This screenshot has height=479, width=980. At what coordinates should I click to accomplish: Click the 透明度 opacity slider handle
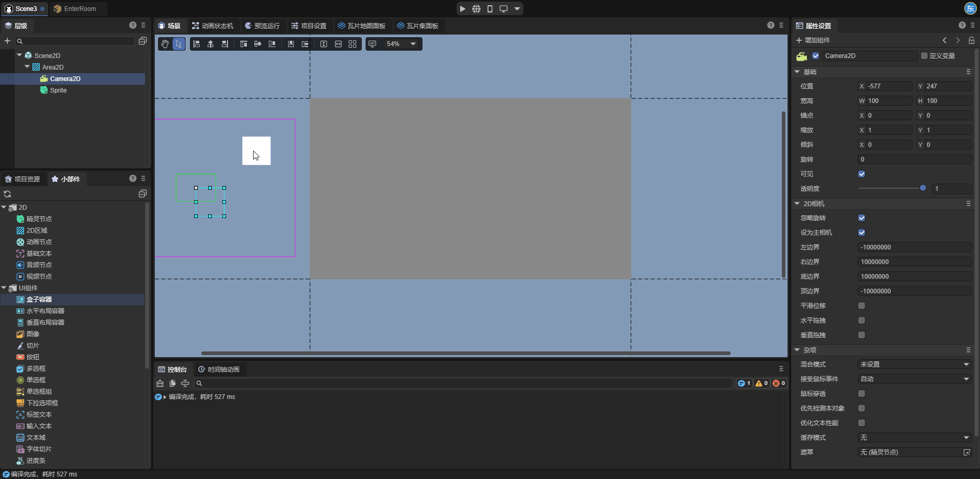click(x=922, y=188)
